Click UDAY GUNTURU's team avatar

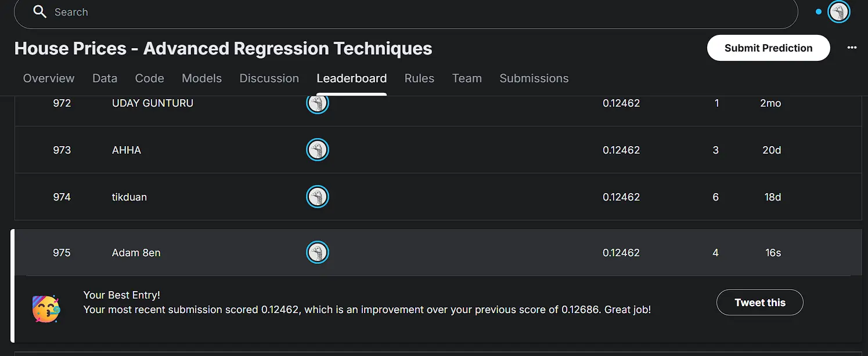tap(317, 103)
